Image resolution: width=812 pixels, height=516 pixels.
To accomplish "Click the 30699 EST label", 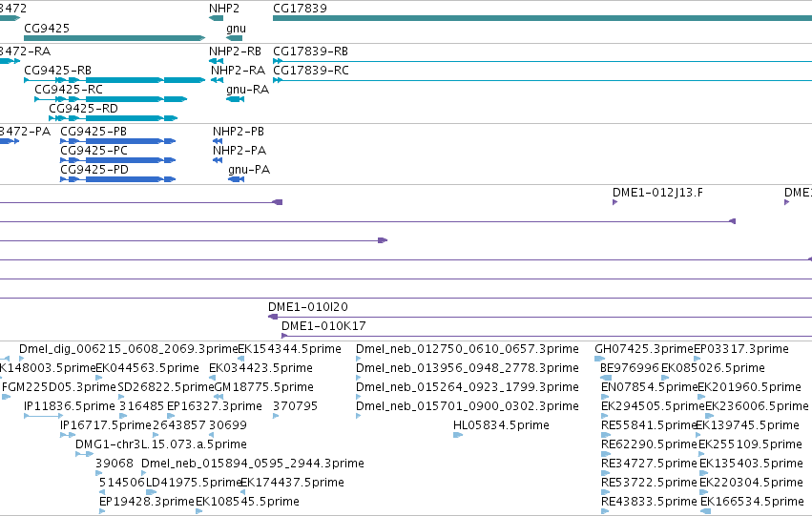I will [228, 425].
